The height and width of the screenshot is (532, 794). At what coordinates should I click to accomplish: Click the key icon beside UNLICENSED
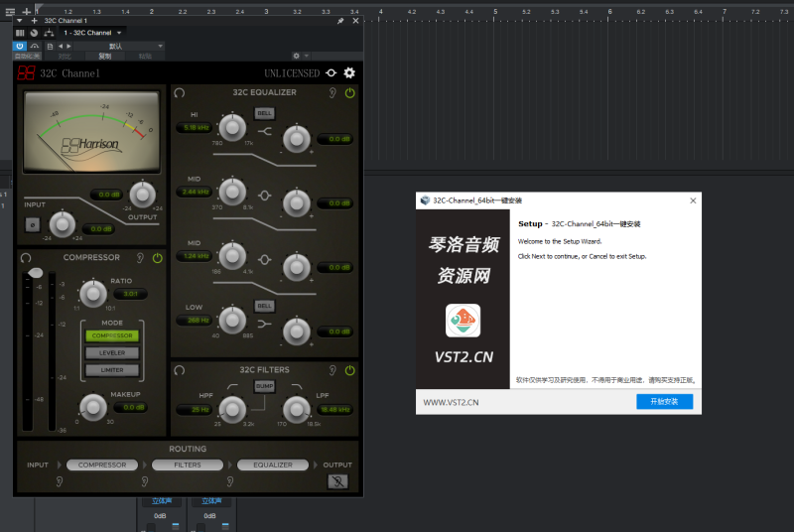[331, 72]
